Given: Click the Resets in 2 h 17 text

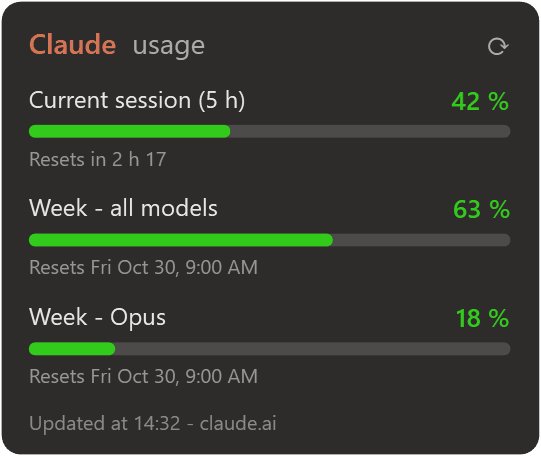Looking at the screenshot, I should pos(98,159).
